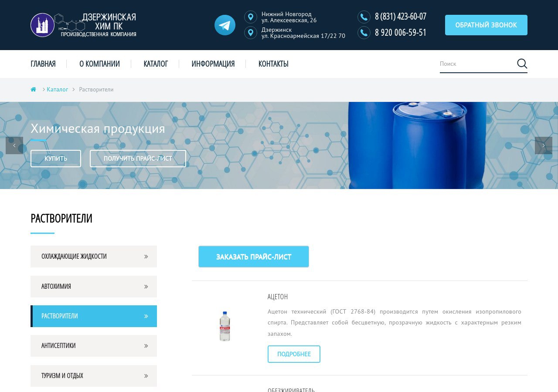Expand Охлаждающие жидкости category arrow
558x392 pixels.
[146, 257]
